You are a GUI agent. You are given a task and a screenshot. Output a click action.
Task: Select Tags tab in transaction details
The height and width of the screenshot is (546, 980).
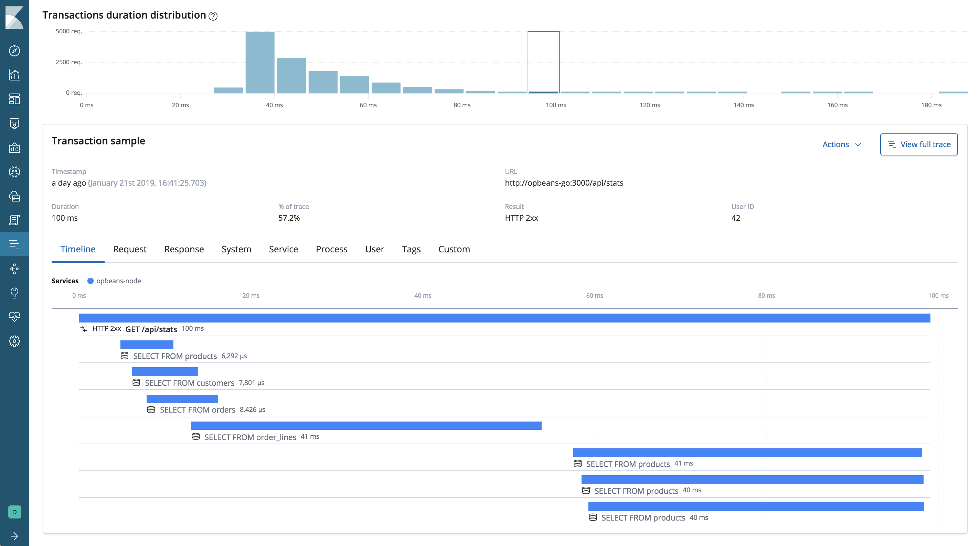pos(410,249)
